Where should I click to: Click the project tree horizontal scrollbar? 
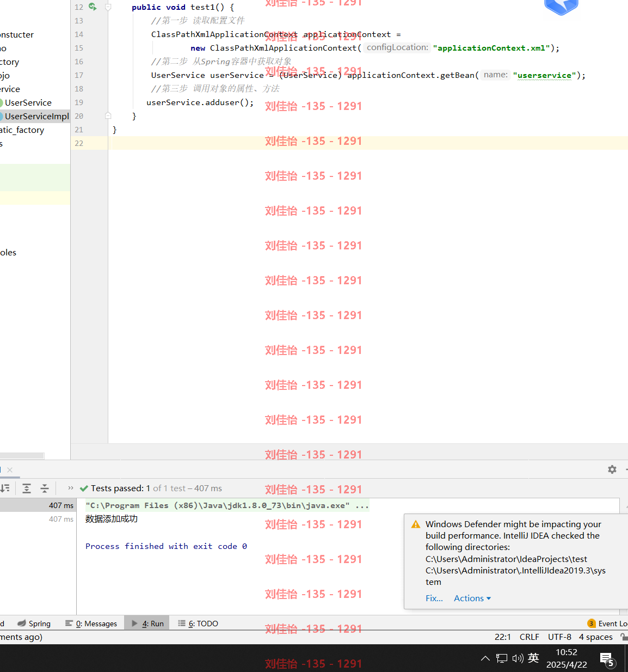(x=22, y=455)
